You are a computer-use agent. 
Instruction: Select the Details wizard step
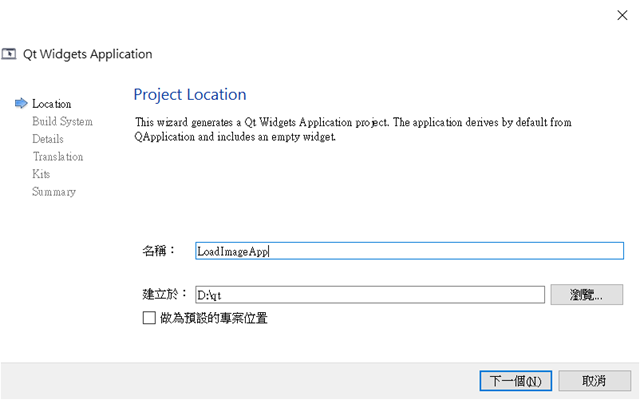click(48, 139)
